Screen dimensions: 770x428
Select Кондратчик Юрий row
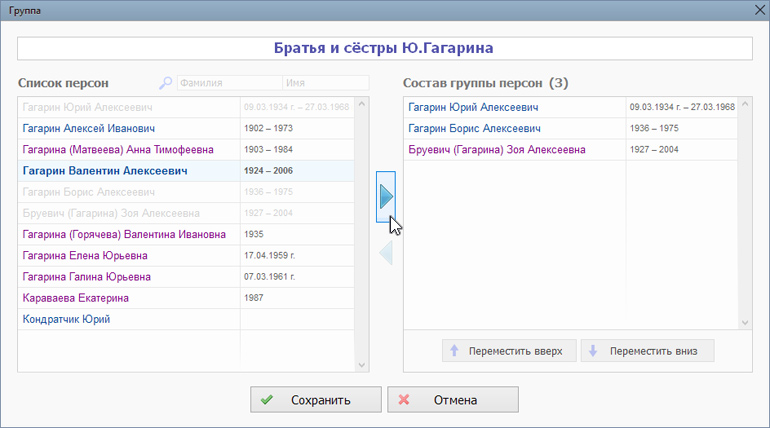(x=186, y=319)
